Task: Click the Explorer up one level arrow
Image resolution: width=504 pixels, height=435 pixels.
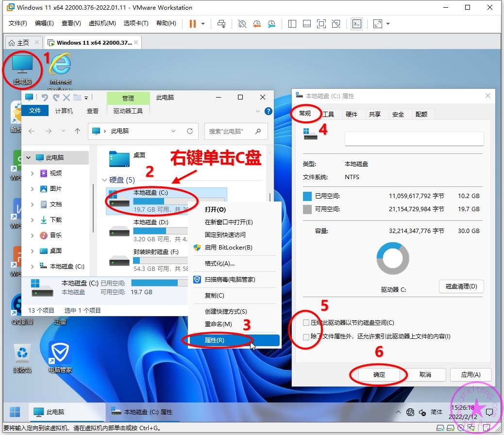Action: click(78, 131)
